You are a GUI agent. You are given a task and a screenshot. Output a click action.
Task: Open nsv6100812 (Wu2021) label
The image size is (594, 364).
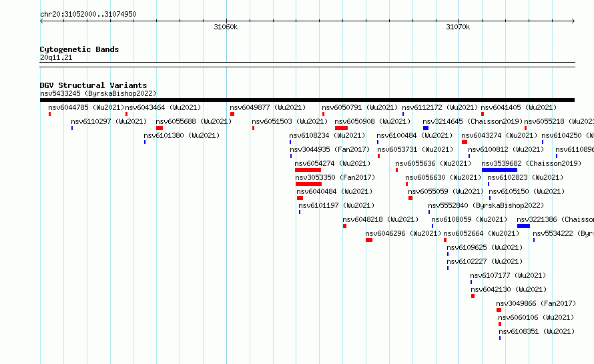click(x=506, y=149)
